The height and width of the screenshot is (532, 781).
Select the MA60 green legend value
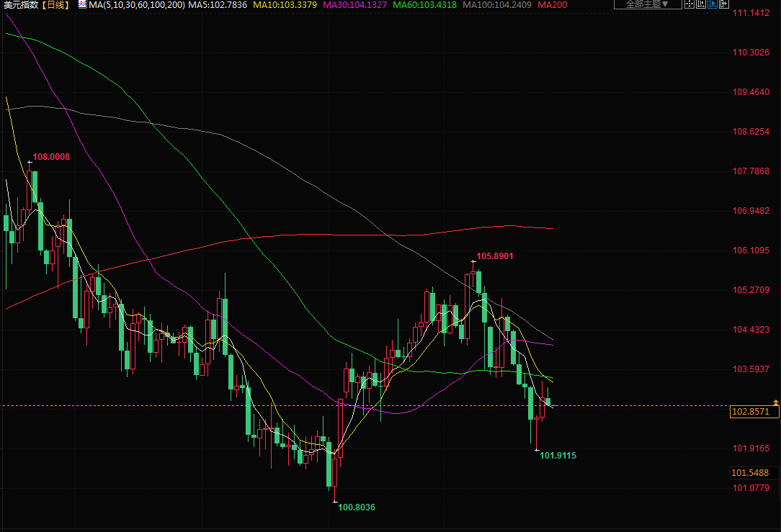click(x=424, y=5)
